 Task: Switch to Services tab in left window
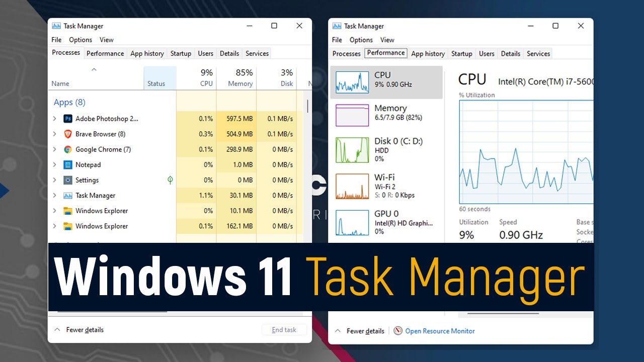[257, 53]
